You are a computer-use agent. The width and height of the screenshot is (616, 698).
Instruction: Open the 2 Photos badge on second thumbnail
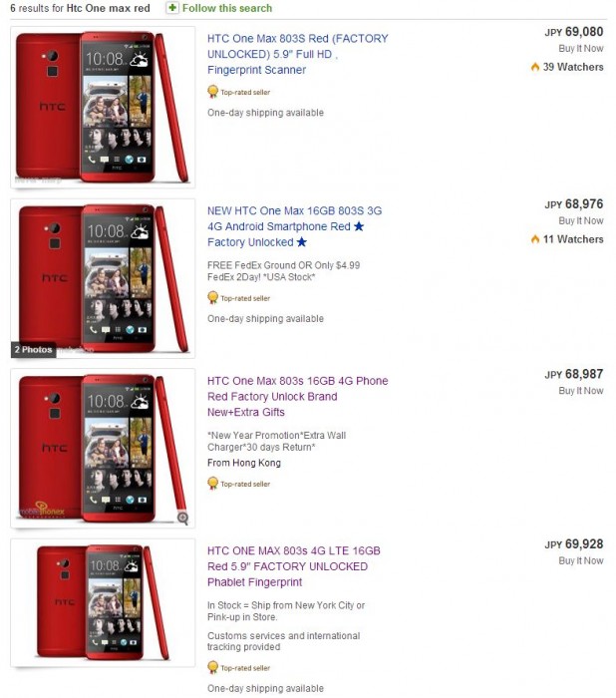point(33,349)
